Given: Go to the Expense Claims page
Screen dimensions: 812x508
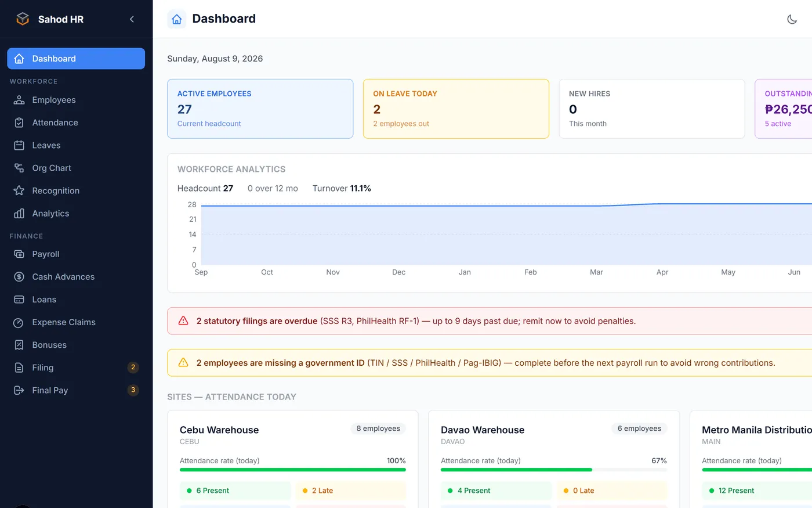Looking at the screenshot, I should (76, 322).
